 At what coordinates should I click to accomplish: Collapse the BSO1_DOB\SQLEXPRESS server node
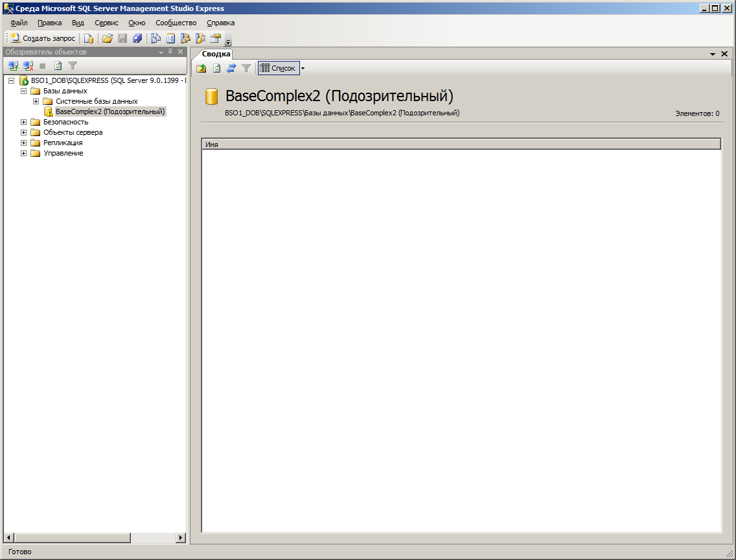[11, 81]
